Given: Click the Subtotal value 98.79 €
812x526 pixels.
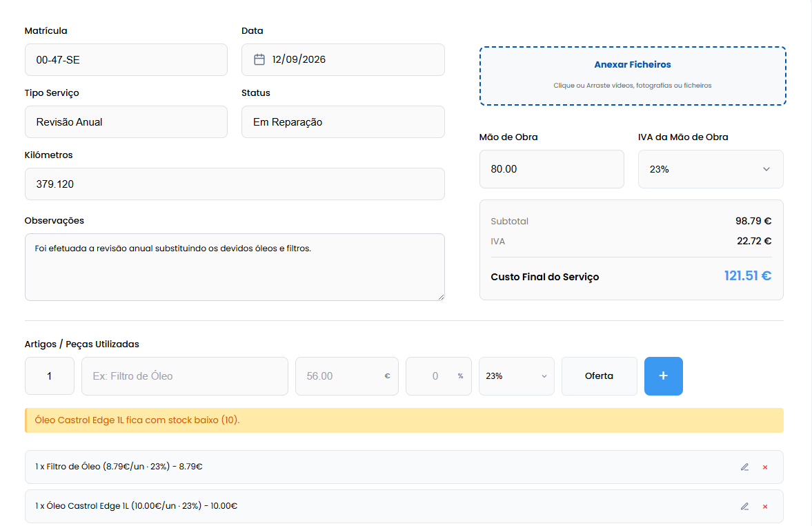Looking at the screenshot, I should coord(753,222).
